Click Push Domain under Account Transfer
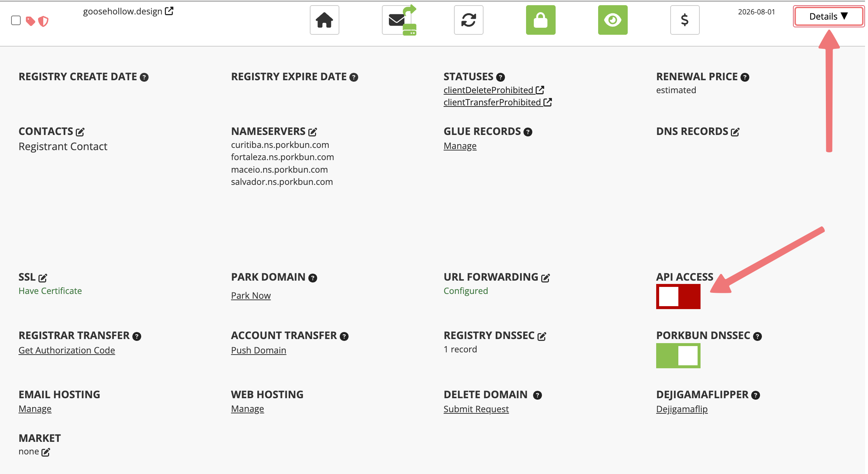Viewport: 868px width, 474px height. pos(258,350)
